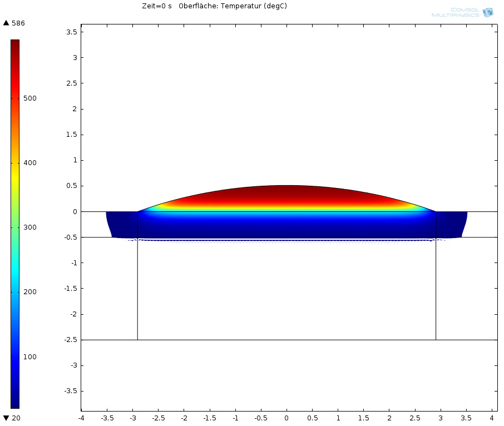Select the 500 label on the color legend
504x426 pixels.
29,98
